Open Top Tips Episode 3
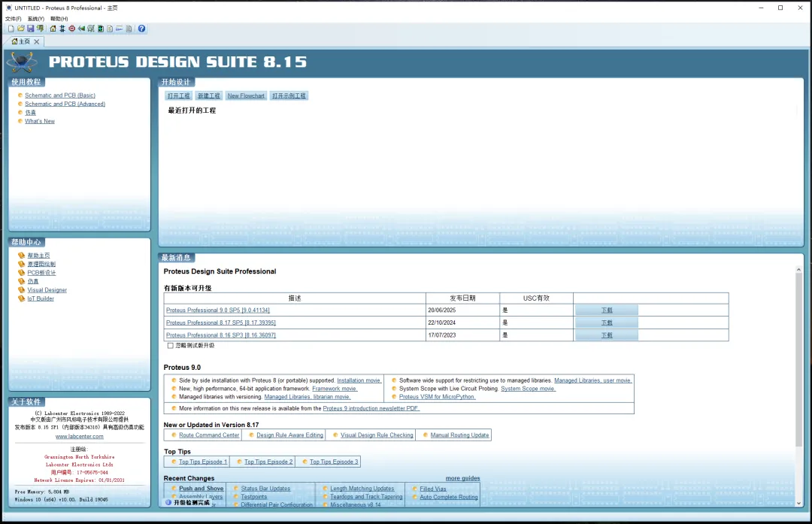The height and width of the screenshot is (524, 812). [334, 462]
